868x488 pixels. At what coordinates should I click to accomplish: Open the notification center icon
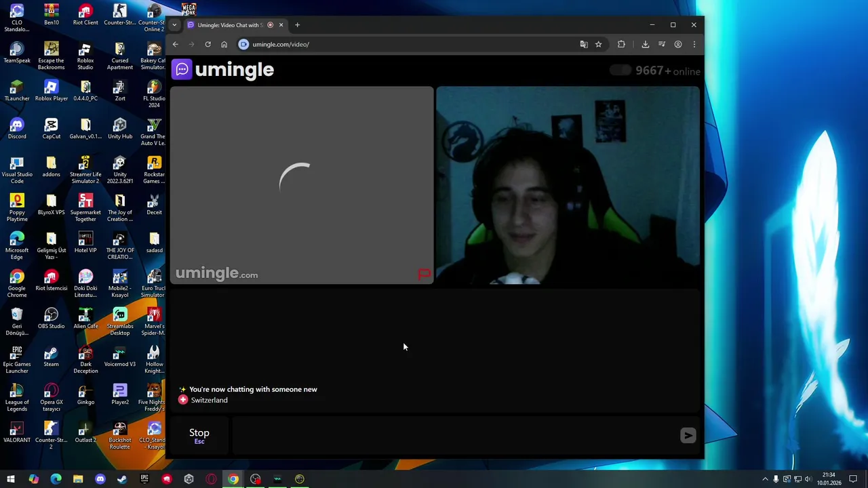pos(854,479)
